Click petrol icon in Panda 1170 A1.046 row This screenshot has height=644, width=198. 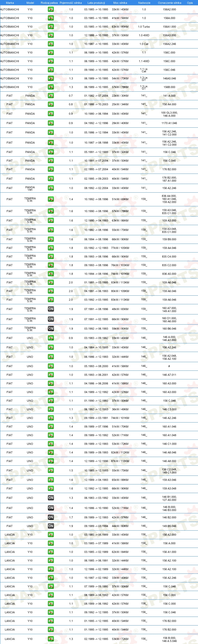click(51, 123)
